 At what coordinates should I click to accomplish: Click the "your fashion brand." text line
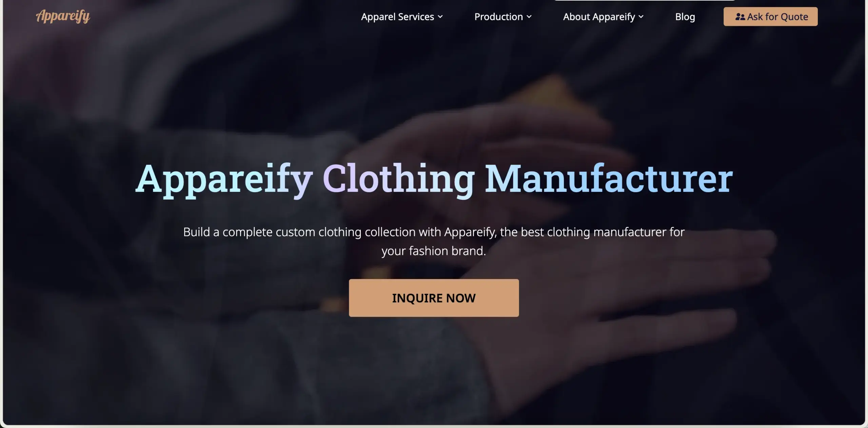(434, 251)
